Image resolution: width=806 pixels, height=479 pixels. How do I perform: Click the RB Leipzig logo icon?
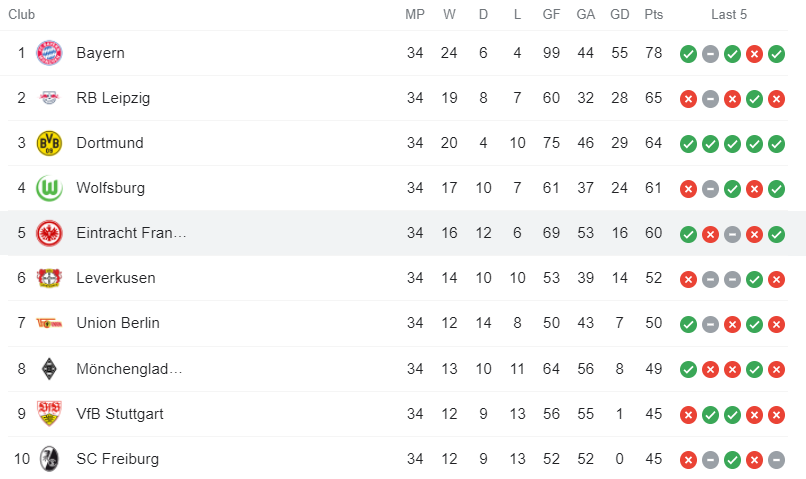pos(49,98)
